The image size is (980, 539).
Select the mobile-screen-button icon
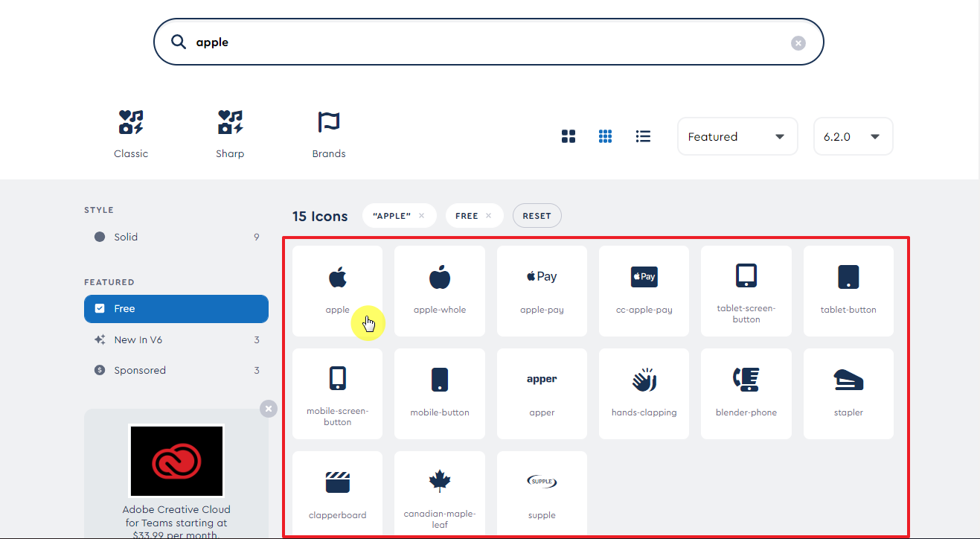[337, 393]
